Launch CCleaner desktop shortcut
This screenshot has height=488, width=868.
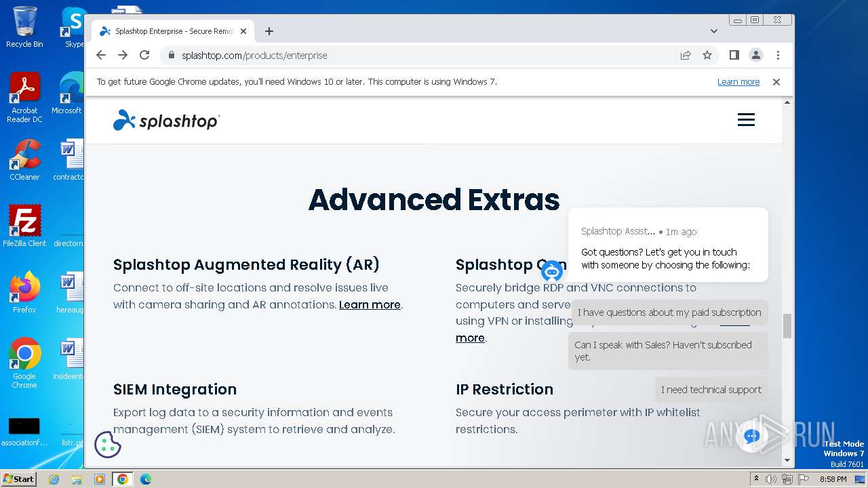pyautogui.click(x=24, y=160)
